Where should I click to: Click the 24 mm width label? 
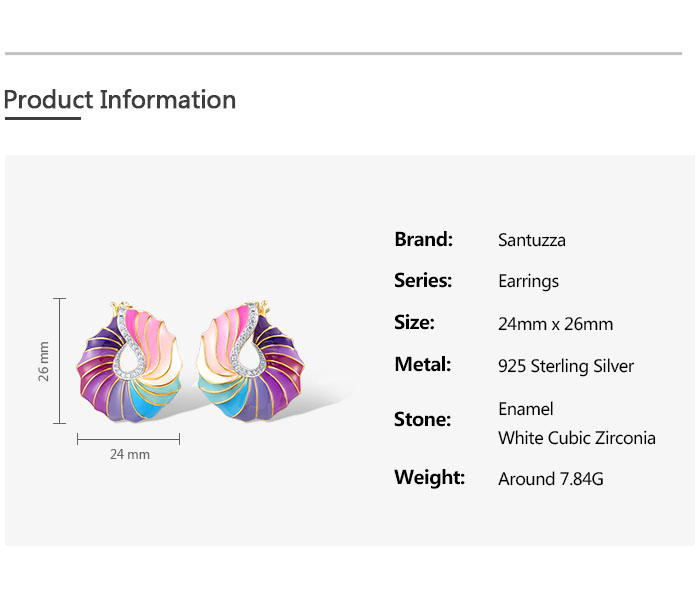pyautogui.click(x=129, y=454)
